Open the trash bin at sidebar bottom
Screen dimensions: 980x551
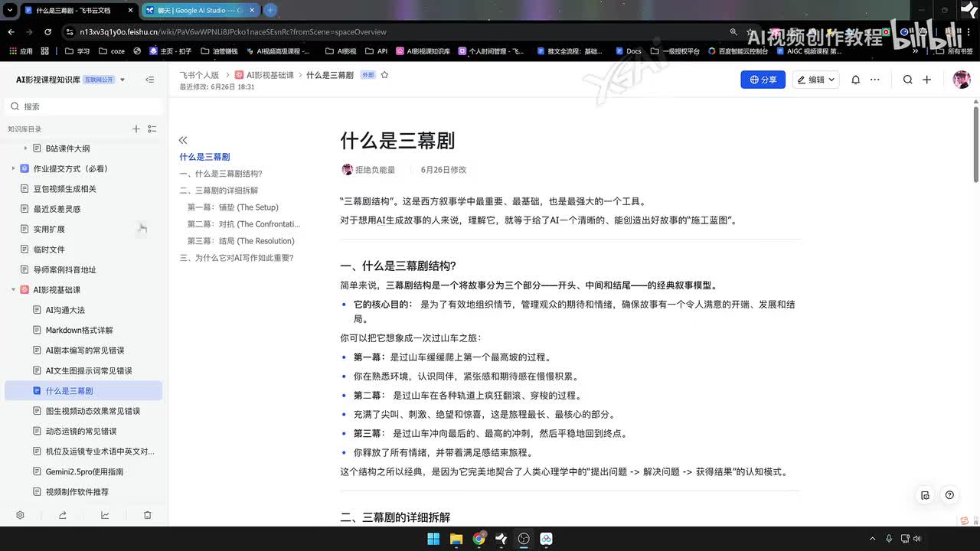click(148, 516)
